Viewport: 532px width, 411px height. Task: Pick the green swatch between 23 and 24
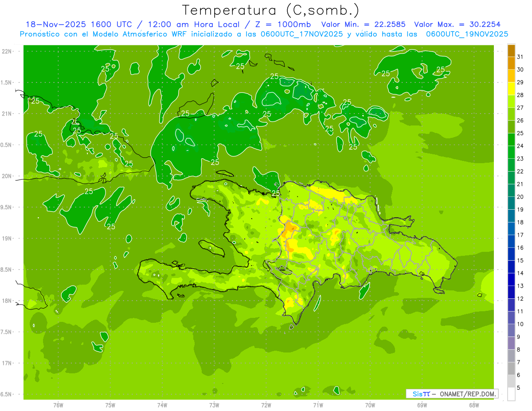(511, 153)
